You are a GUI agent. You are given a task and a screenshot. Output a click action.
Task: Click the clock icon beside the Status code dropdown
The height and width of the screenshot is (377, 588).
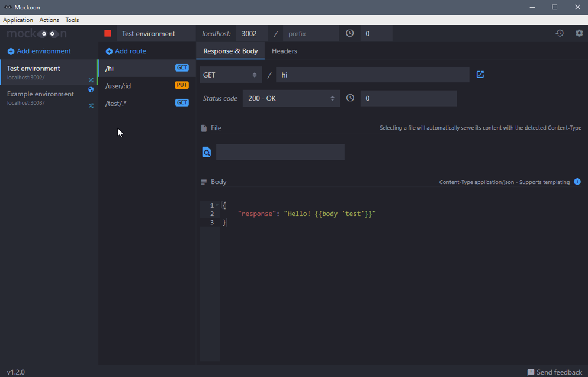pos(350,98)
